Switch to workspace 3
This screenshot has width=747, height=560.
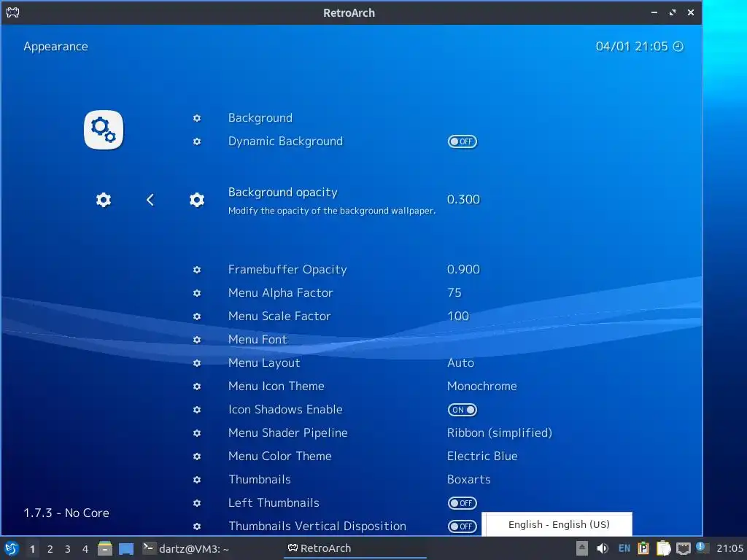coord(68,549)
